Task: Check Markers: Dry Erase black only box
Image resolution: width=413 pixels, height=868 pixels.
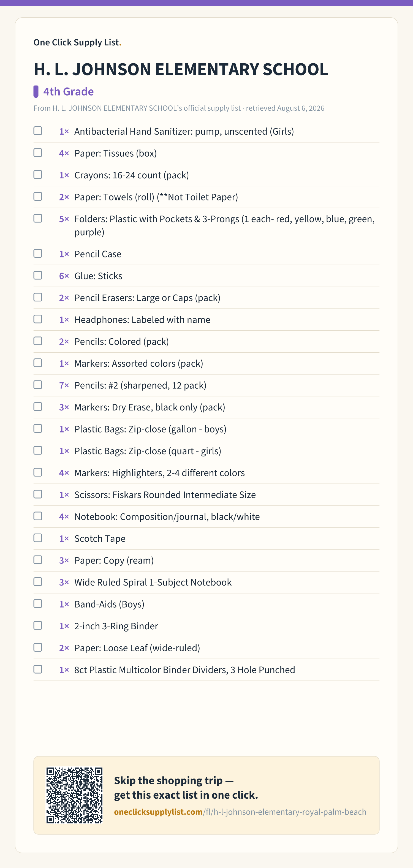Action: (38, 407)
